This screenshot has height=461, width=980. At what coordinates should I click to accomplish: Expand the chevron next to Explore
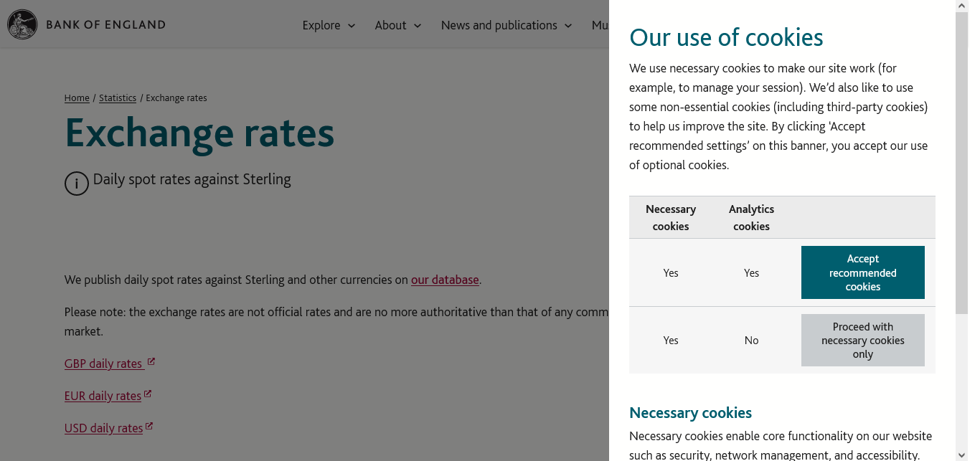(352, 26)
